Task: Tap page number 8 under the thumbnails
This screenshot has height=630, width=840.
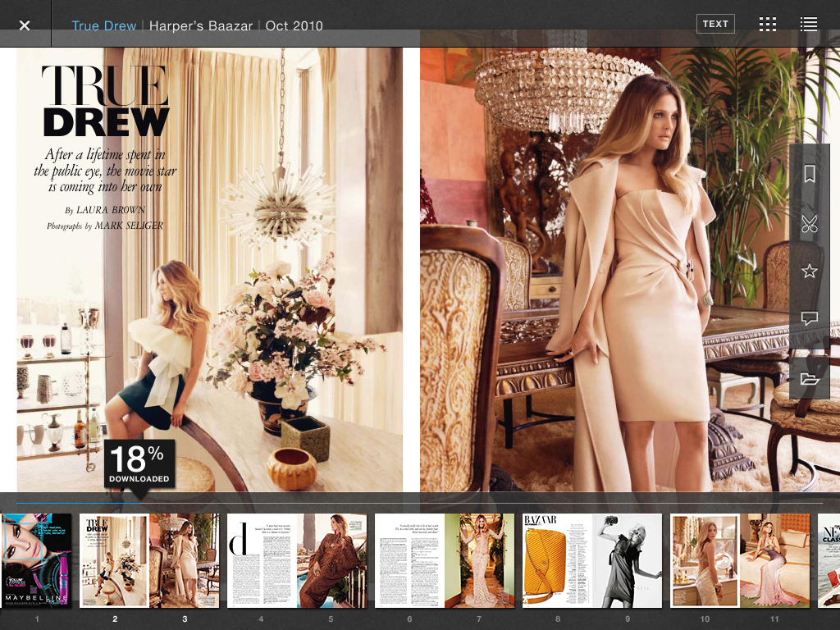Action: click(x=558, y=619)
